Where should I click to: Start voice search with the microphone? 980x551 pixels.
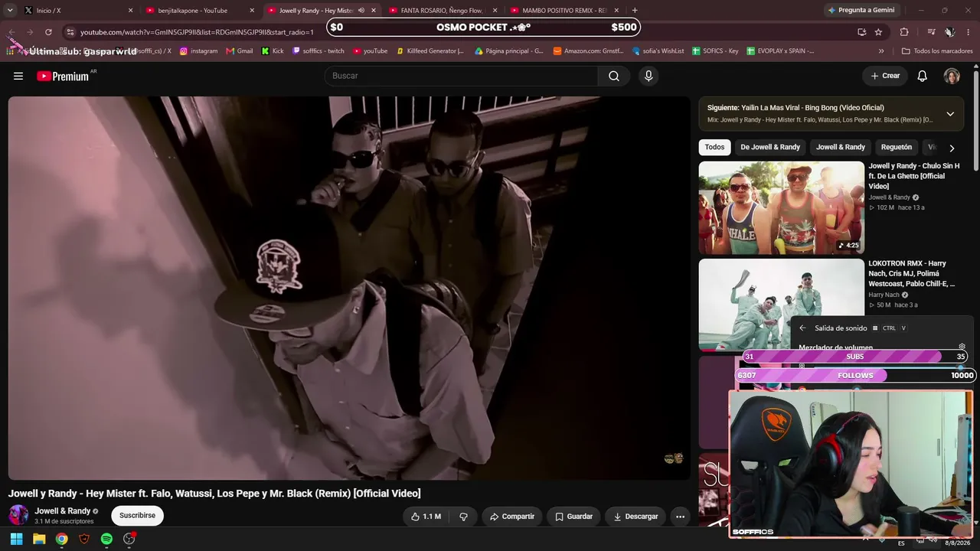point(648,76)
